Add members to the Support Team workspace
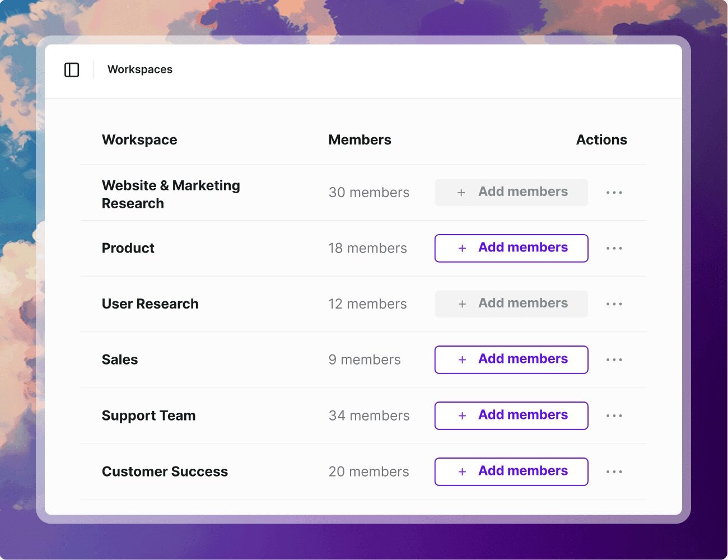Viewport: 728px width, 560px height. 511,416
